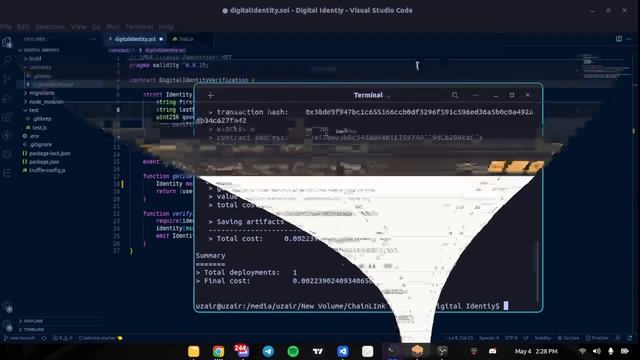
Task: Select .gitkeep under the test folder
Action: (x=42, y=119)
